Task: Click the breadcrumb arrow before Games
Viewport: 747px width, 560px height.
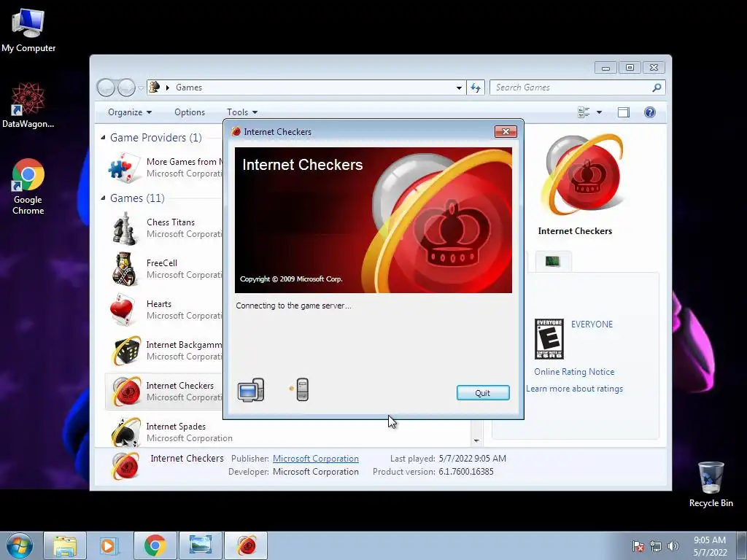Action: [x=167, y=87]
